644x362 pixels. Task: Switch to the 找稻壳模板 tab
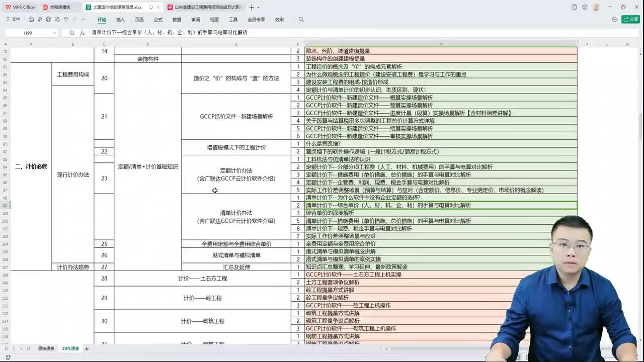(x=60, y=7)
